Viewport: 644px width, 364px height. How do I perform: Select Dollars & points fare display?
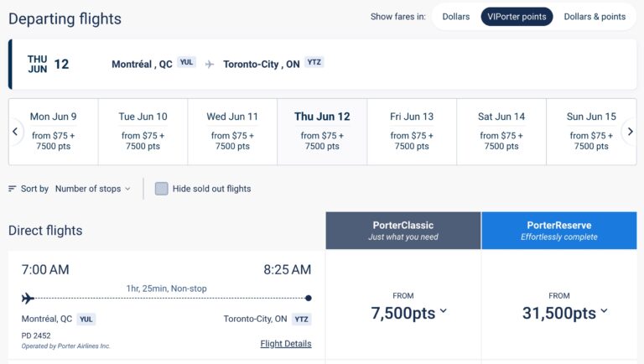pos(595,17)
